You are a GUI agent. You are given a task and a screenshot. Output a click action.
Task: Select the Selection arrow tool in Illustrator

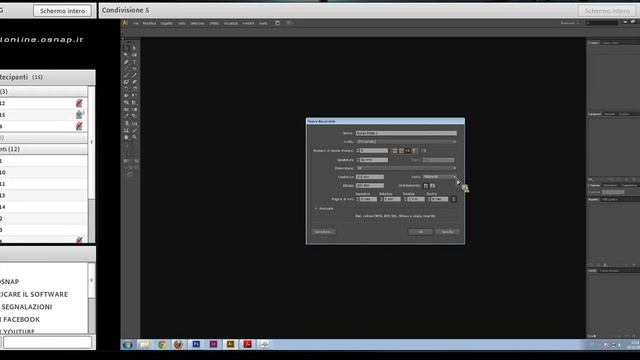click(x=126, y=48)
